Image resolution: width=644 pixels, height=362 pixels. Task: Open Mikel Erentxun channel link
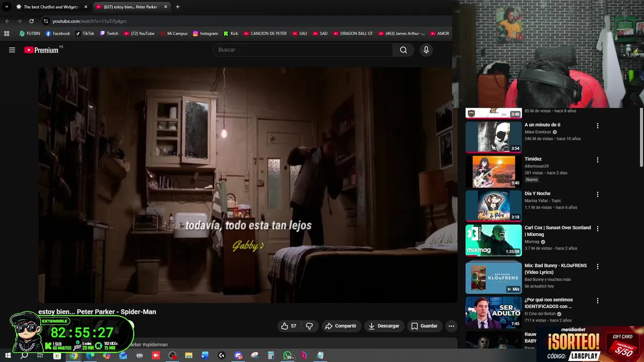(538, 132)
